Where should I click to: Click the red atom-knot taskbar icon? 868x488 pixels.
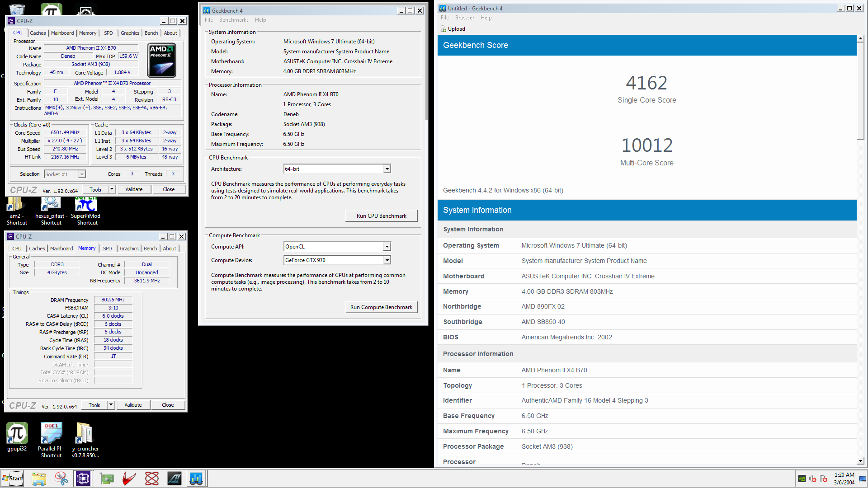pos(152,479)
